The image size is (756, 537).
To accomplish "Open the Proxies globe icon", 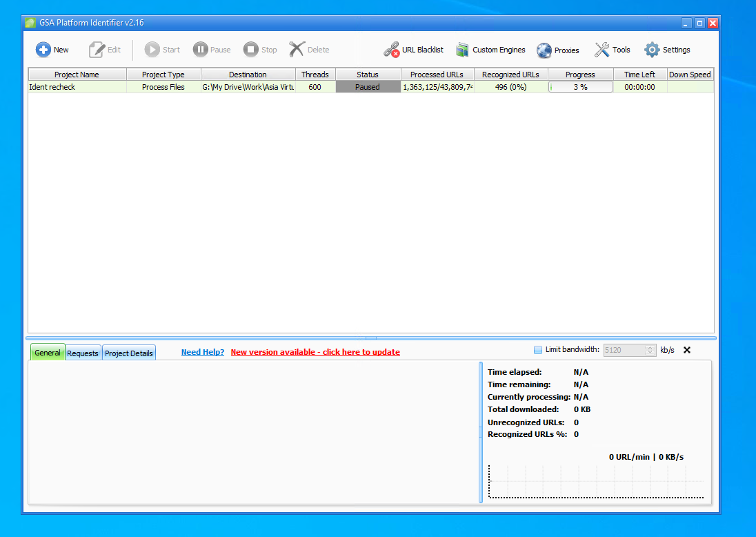I will pos(544,50).
